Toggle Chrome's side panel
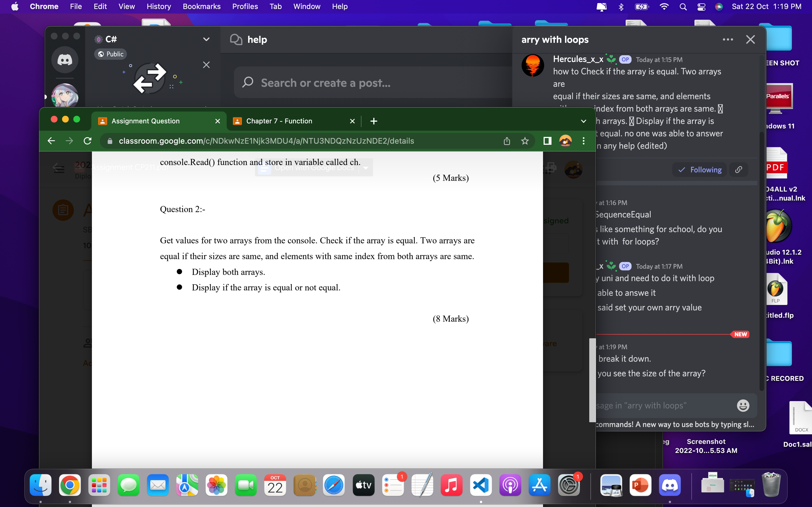Screen dimensions: 812x507 547,141
